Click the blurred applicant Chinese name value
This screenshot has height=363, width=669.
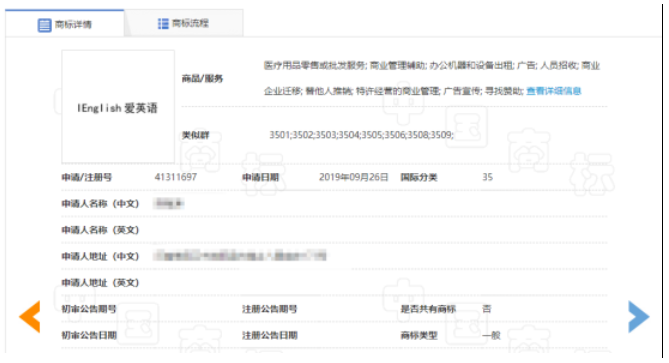click(169, 203)
